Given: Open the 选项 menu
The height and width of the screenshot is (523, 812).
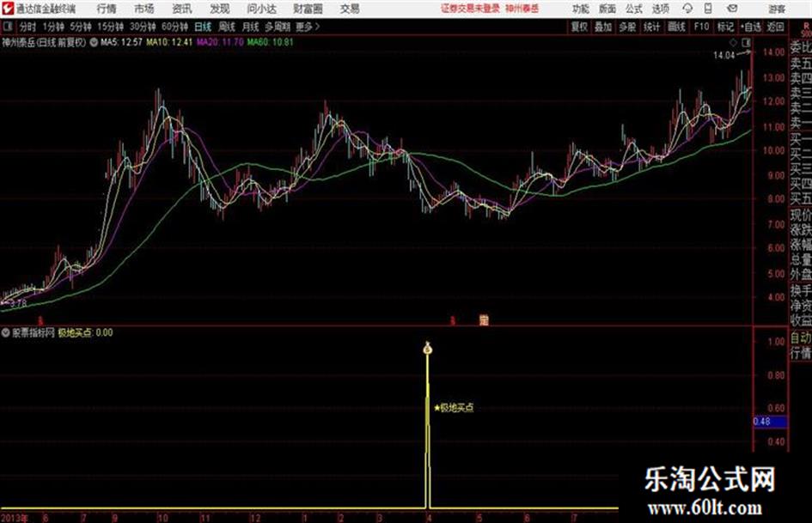Looking at the screenshot, I should (x=660, y=9).
